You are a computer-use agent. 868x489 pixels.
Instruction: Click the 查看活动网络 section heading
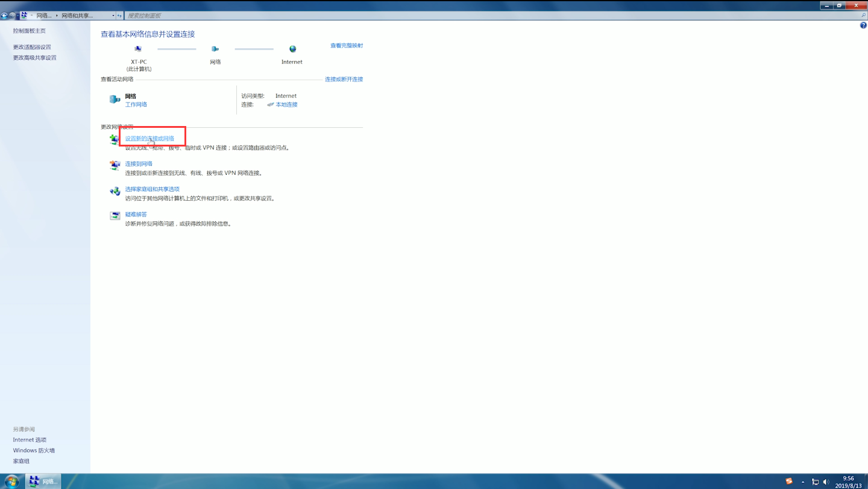tap(117, 80)
